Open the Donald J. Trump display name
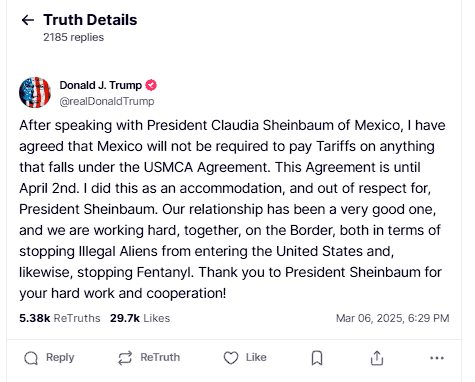The image size is (475, 382). pos(101,85)
